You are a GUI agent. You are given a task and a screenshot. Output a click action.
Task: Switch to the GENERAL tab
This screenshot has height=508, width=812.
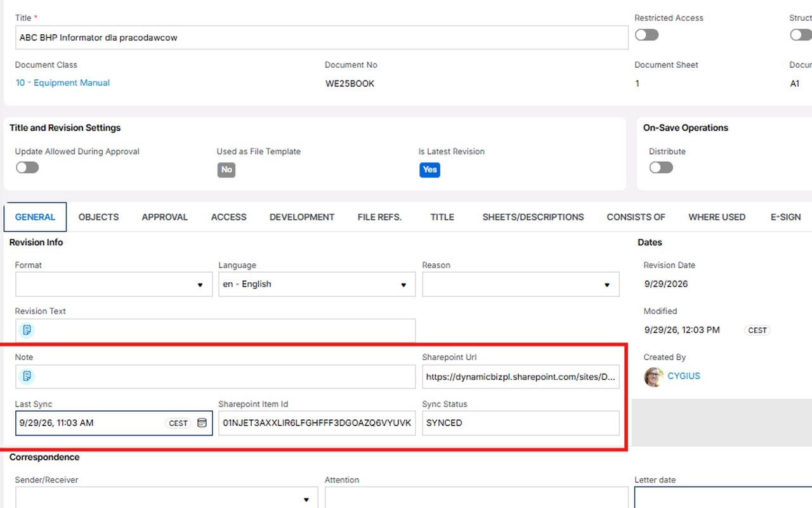point(35,217)
